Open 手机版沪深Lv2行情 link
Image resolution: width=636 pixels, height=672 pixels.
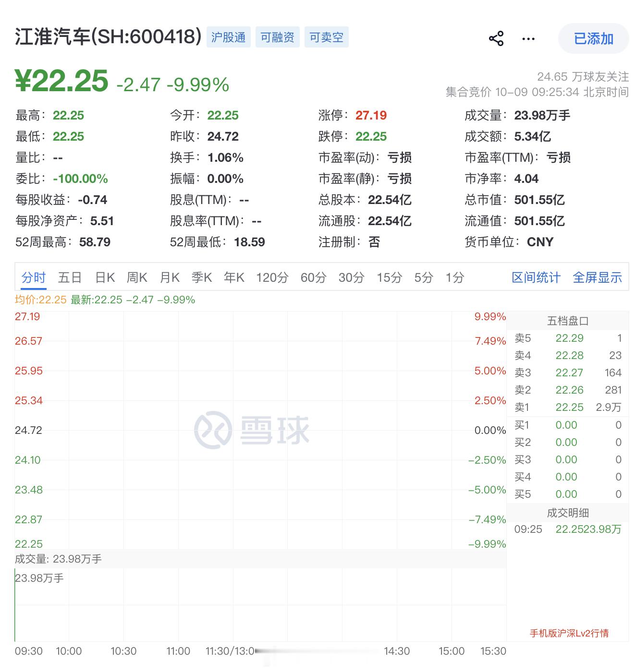[569, 633]
